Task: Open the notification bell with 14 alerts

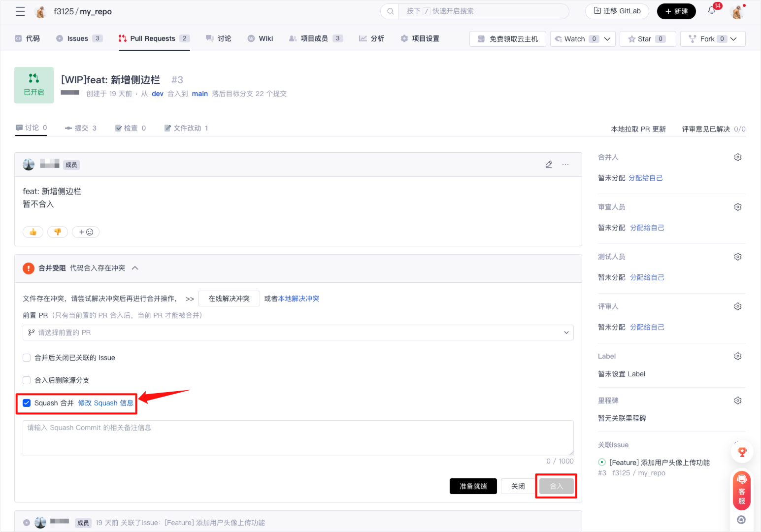Action: [x=711, y=11]
